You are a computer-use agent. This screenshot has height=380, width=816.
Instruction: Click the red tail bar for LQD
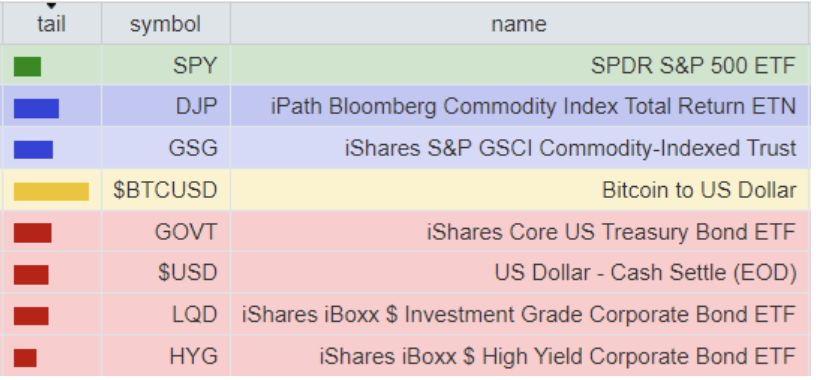click(x=31, y=316)
